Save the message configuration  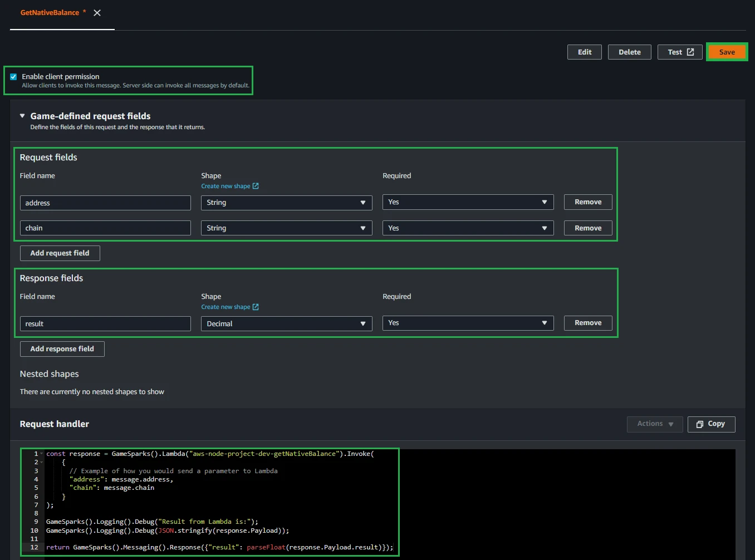(x=727, y=52)
